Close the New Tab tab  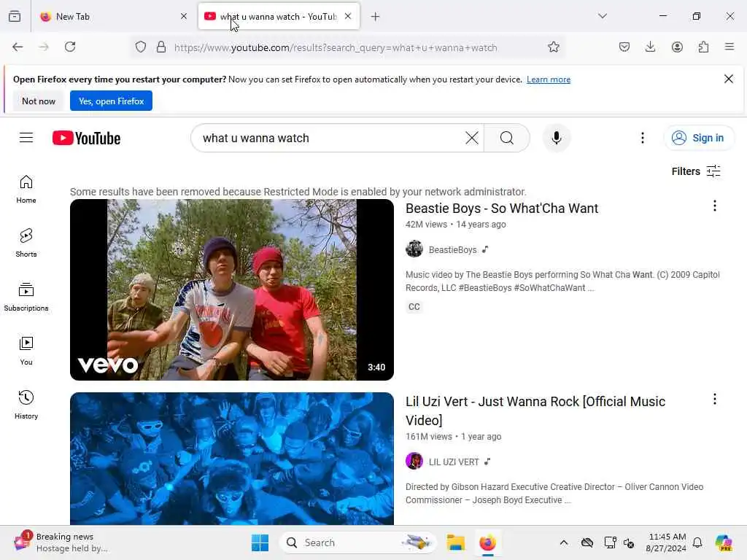pyautogui.click(x=184, y=16)
